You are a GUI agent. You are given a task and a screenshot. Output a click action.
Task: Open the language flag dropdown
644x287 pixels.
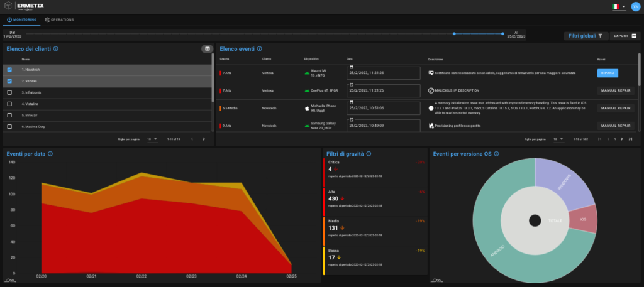point(618,6)
